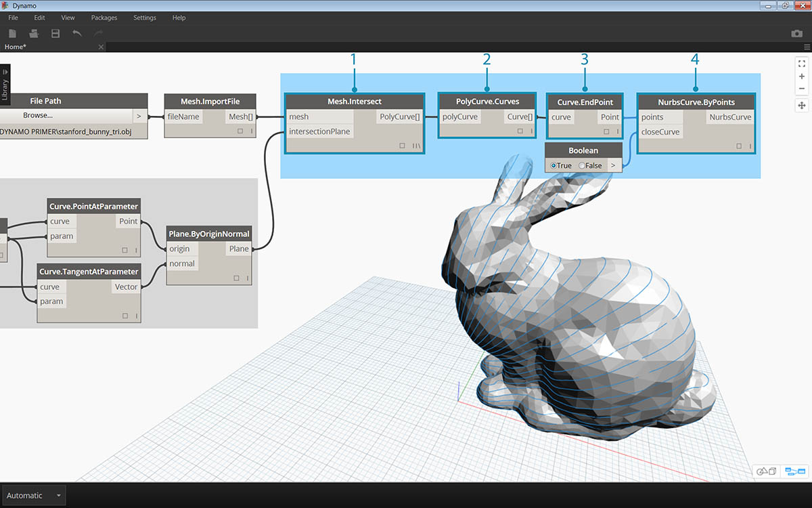Switch to 3D background preview navigation
The width and height of the screenshot is (812, 508).
[767, 471]
